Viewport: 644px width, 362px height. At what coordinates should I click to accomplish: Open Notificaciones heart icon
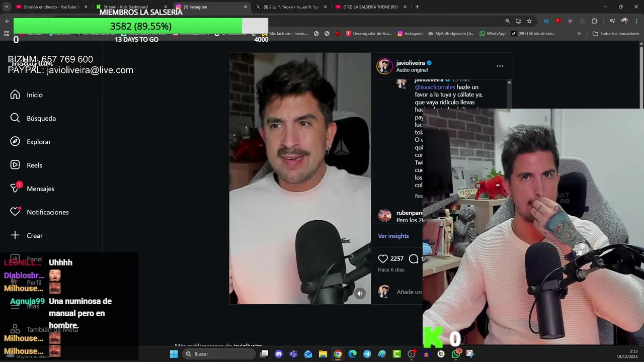click(15, 212)
